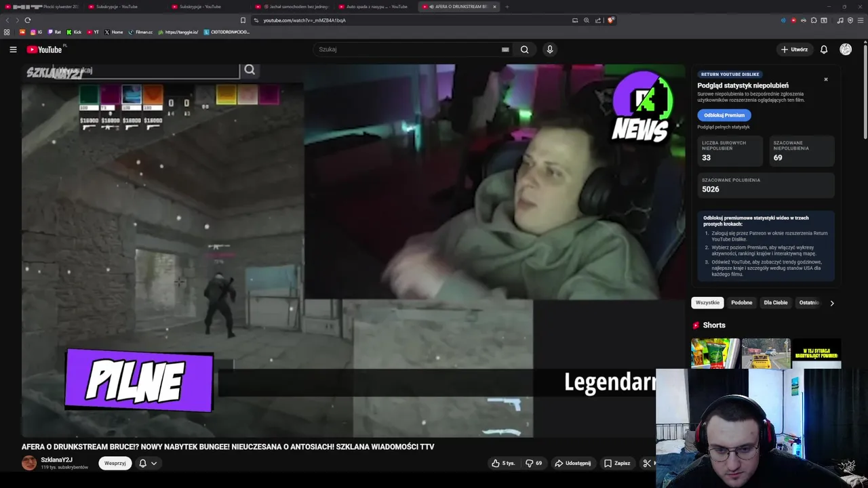Save video with the Zapisz button
The width and height of the screenshot is (868, 488).
(618, 463)
